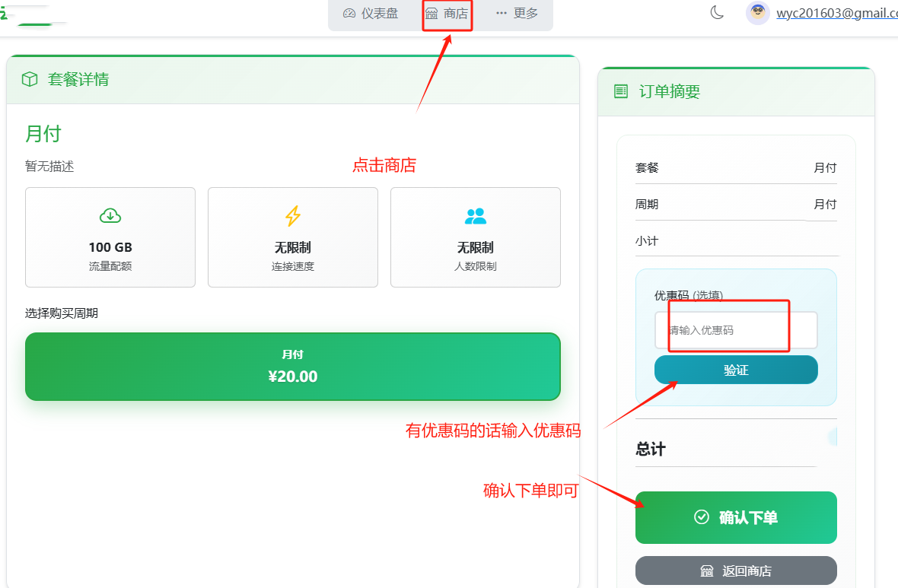
Task: Click the dashboard gauge icon beside 仪表盘
Action: pyautogui.click(x=349, y=13)
